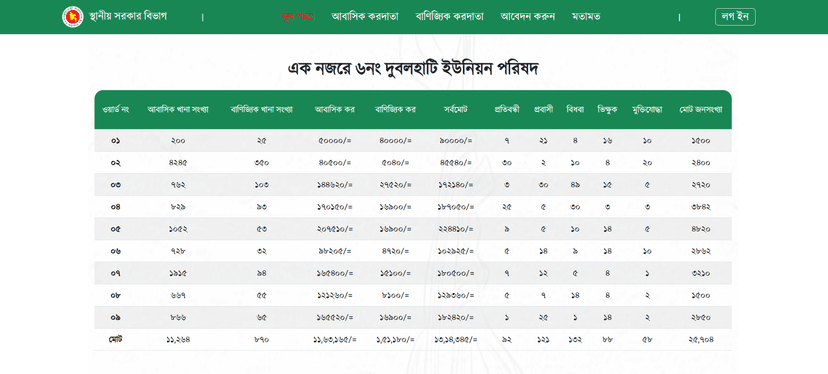Open the বাণিজ্যিক করদাতা menu item
The image size is (828, 374).
(449, 16)
